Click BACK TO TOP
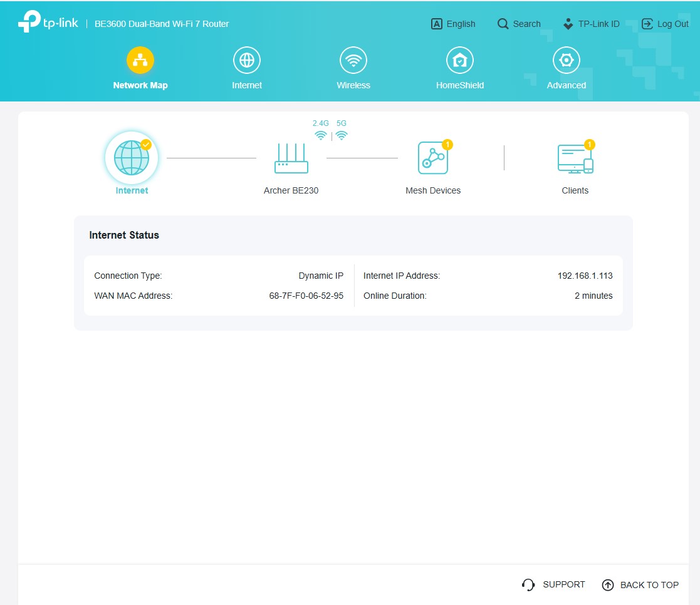The height and width of the screenshot is (605, 700). click(x=640, y=585)
